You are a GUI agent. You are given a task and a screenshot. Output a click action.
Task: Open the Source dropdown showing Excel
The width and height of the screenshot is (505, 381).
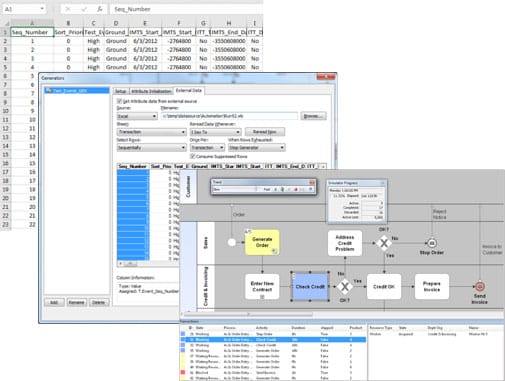[x=137, y=116]
